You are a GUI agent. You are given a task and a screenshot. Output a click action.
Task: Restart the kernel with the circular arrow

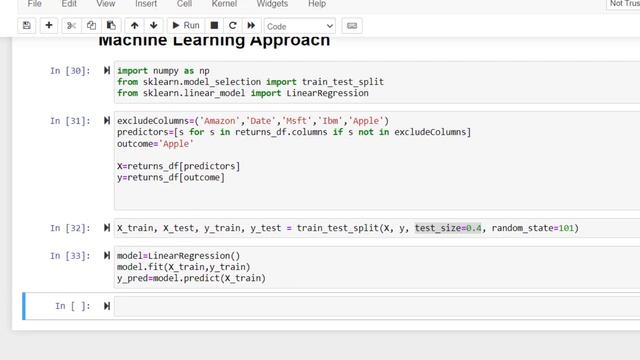tap(233, 26)
